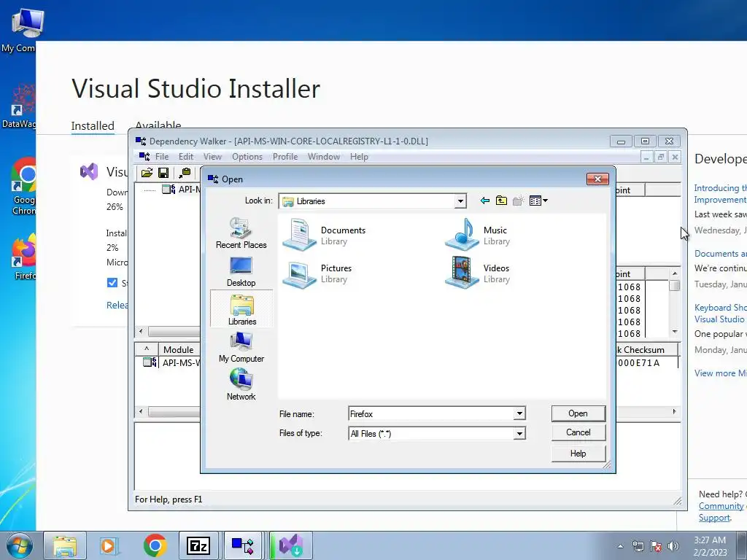Click the Open file toolbar icon in Dependency Walker
The height and width of the screenshot is (560, 747).
[x=147, y=173]
